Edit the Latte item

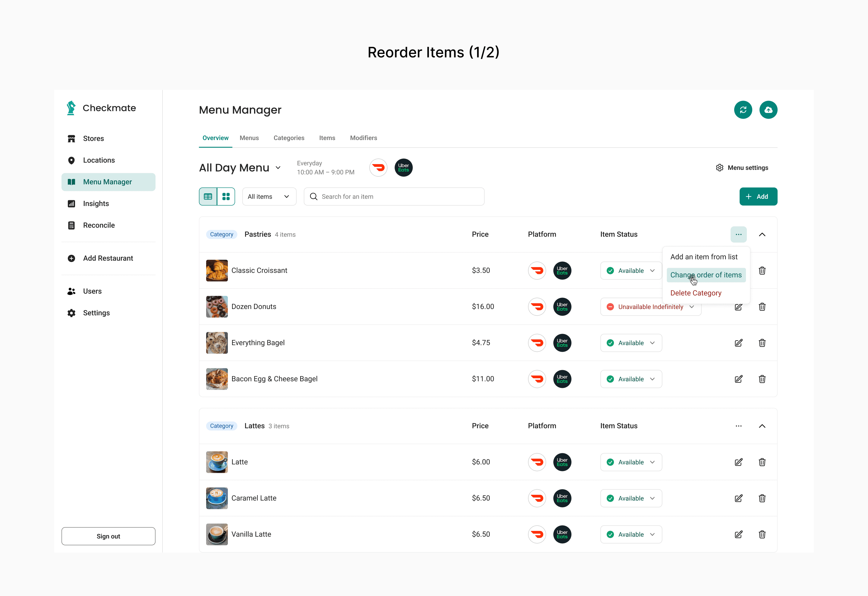pos(738,462)
